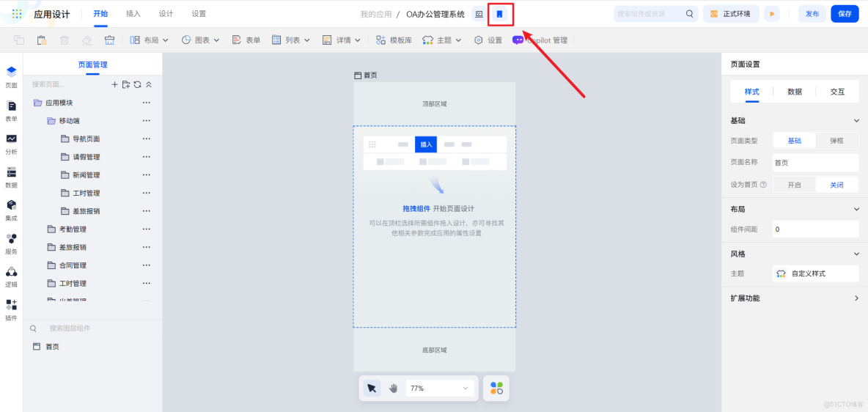This screenshot has height=412, width=868.
Task: Open the 详情 dropdown in toolbar
Action: 342,40
